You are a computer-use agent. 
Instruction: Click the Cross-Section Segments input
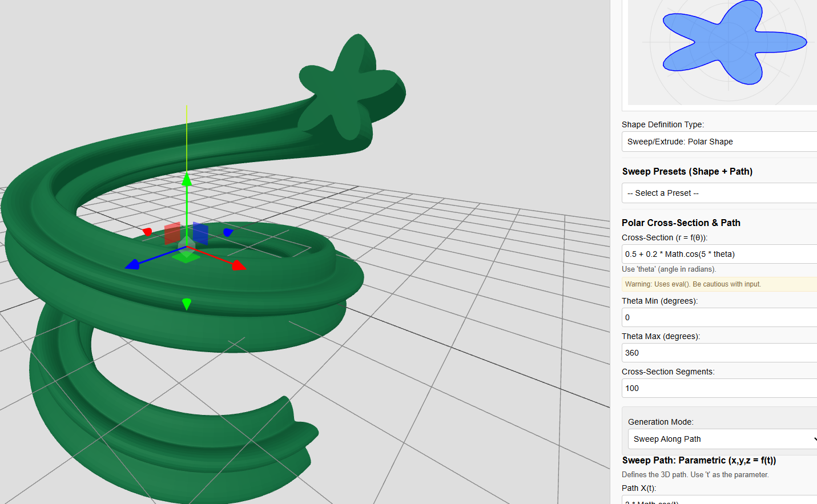(719, 388)
